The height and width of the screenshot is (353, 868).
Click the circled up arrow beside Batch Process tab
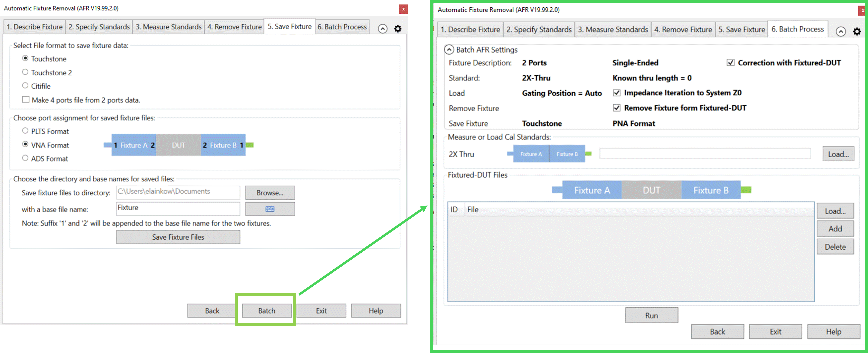click(841, 32)
